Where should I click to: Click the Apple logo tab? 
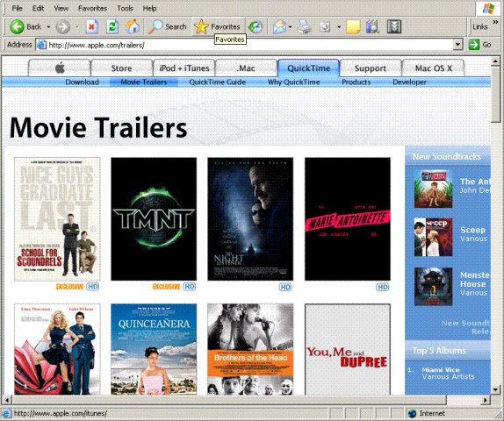coord(60,68)
